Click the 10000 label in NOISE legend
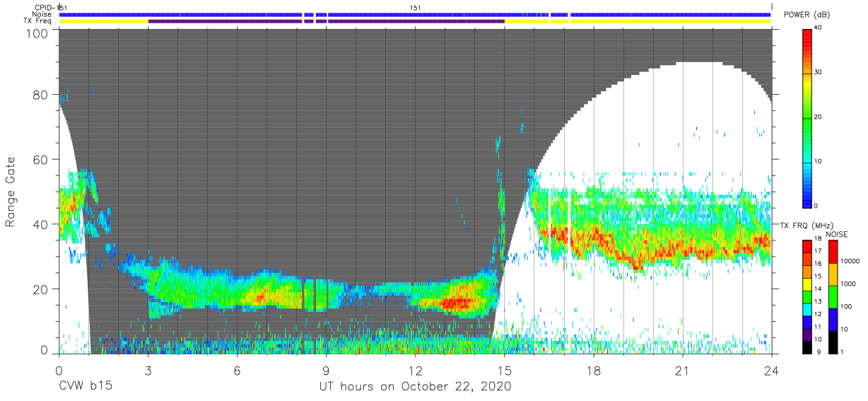868x401 pixels. (x=850, y=261)
